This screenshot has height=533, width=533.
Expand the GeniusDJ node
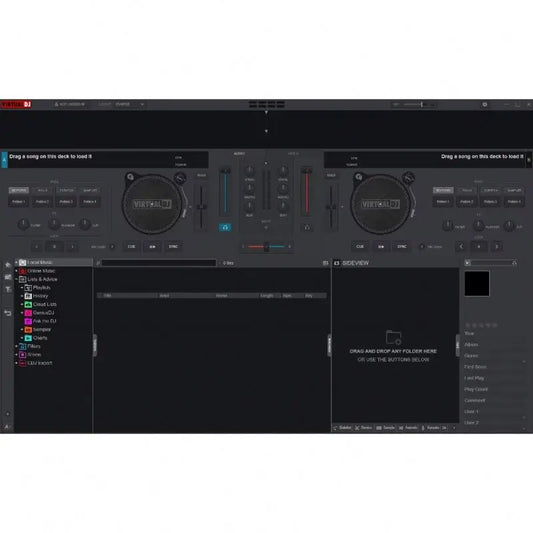click(22, 313)
